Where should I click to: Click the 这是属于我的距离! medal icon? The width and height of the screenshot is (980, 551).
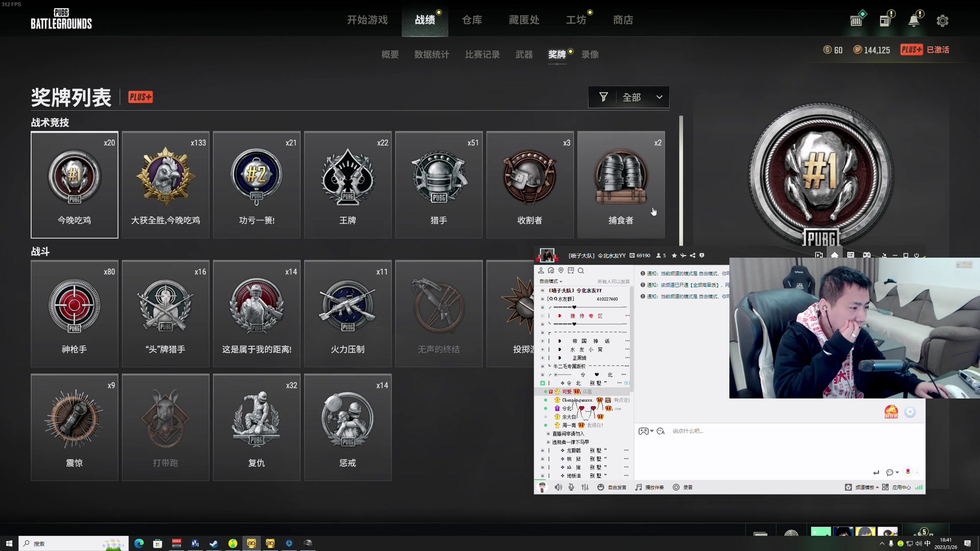click(x=257, y=306)
